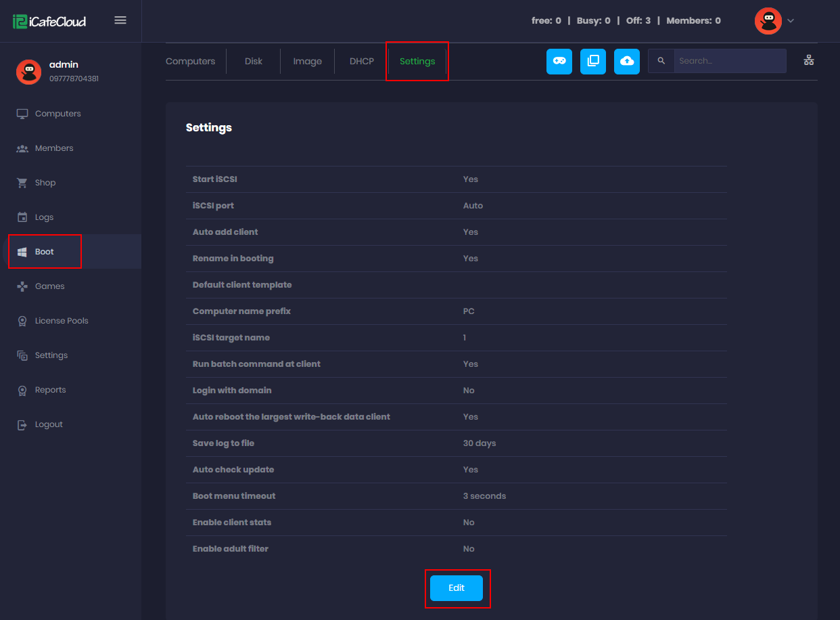Image resolution: width=840 pixels, height=620 pixels.
Task: Click the copy windows icon button
Action: click(x=593, y=61)
